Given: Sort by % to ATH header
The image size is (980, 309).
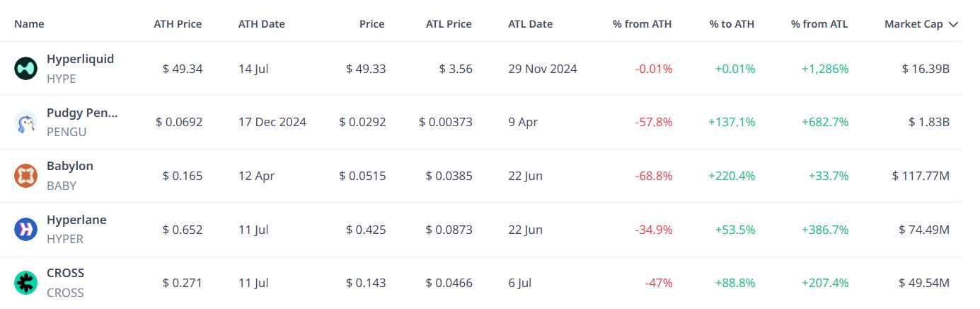Looking at the screenshot, I should [732, 24].
